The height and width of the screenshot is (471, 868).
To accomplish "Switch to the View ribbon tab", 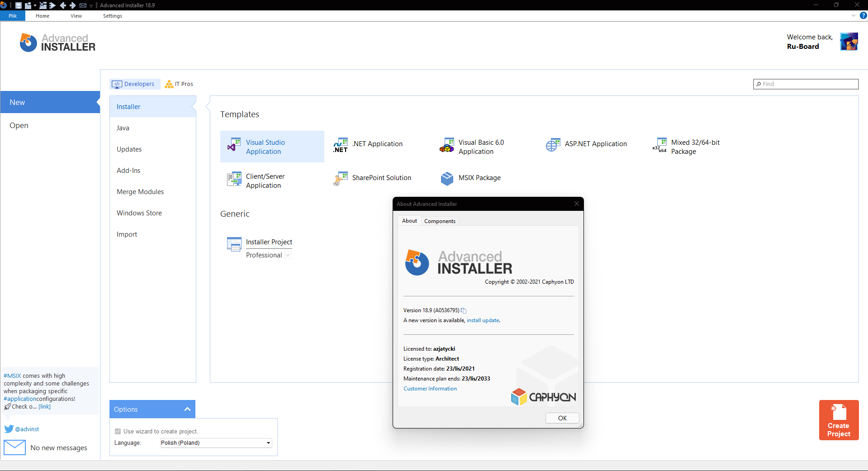I will point(76,16).
